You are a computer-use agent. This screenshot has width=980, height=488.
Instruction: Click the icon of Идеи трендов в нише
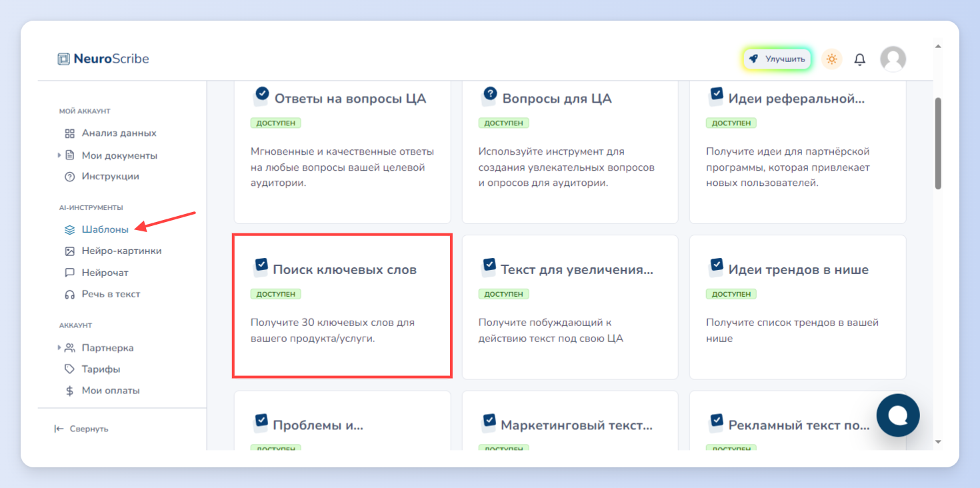pyautogui.click(x=716, y=267)
